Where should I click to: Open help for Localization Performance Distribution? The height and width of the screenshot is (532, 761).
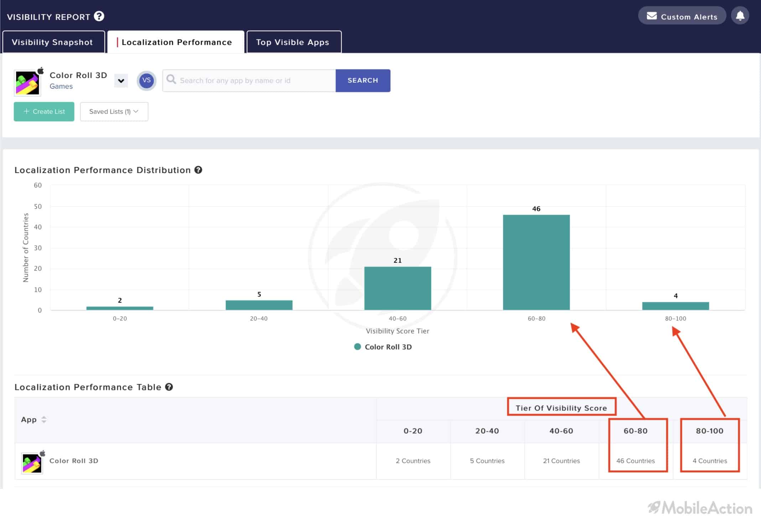pyautogui.click(x=198, y=170)
